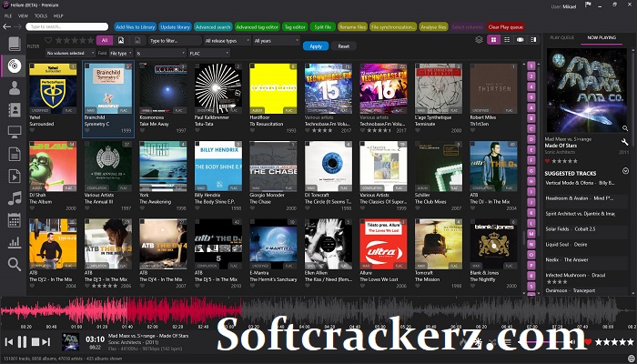
Task: Switch to the Play Queue tab
Action: [x=561, y=37]
